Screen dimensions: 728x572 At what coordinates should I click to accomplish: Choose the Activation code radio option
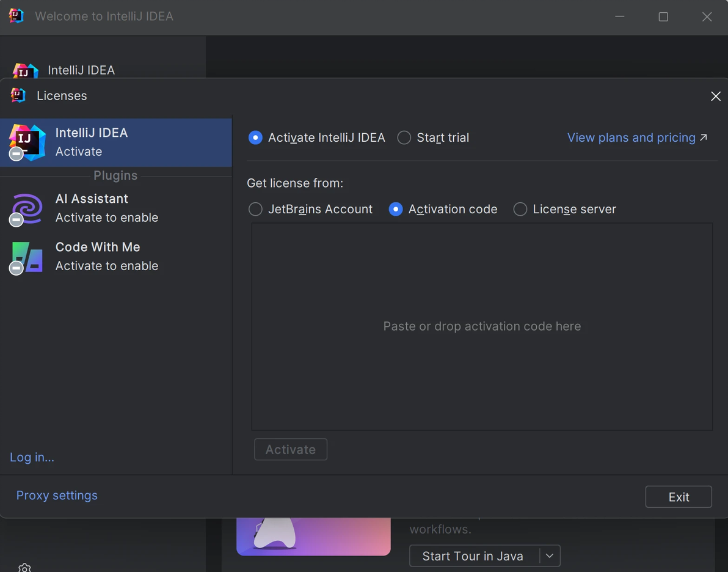click(396, 210)
